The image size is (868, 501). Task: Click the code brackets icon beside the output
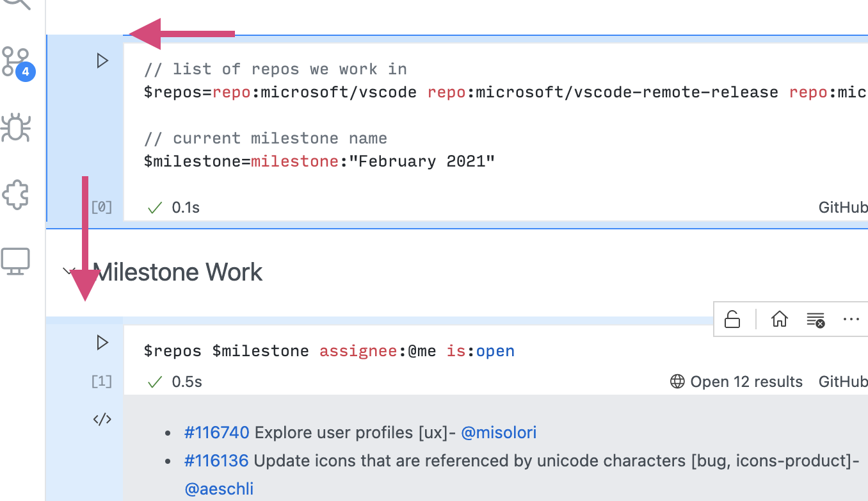[101, 419]
